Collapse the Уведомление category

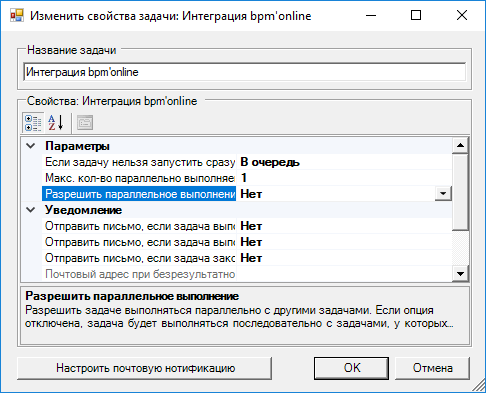[x=31, y=210]
